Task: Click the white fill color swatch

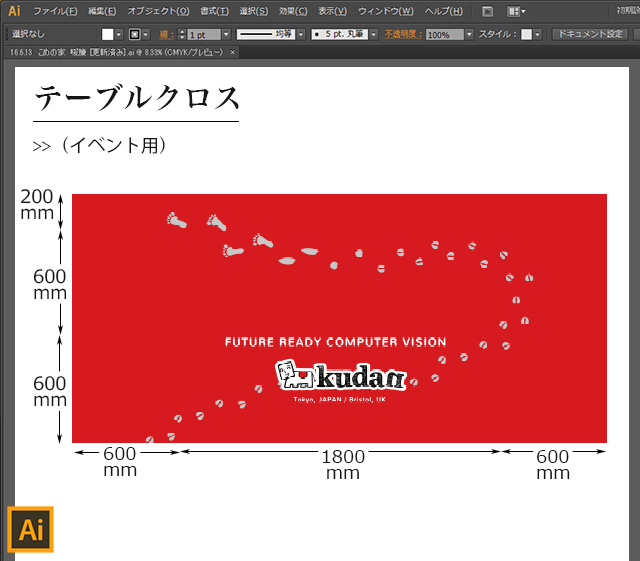Action: click(107, 34)
